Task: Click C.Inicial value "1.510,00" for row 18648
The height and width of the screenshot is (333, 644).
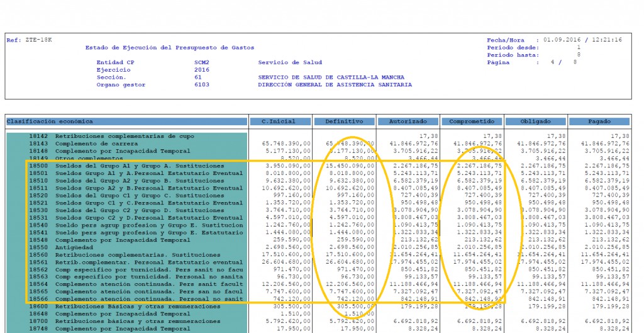Action: [x=296, y=313]
